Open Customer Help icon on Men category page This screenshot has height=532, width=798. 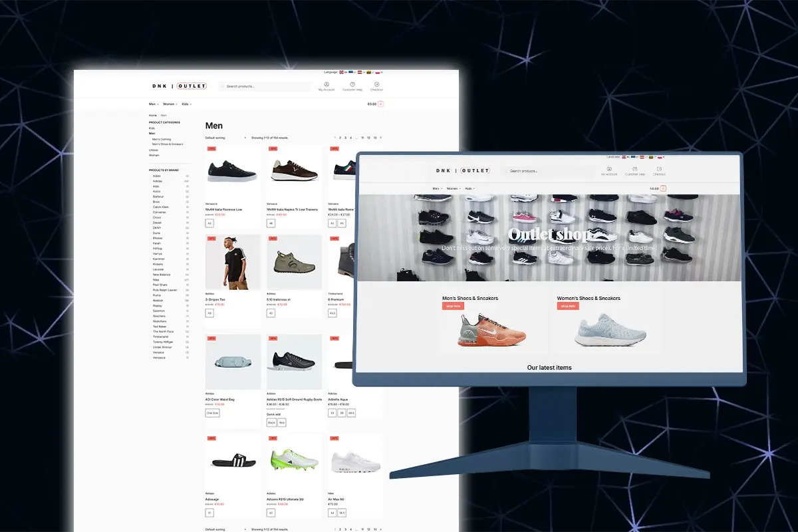[x=352, y=85]
